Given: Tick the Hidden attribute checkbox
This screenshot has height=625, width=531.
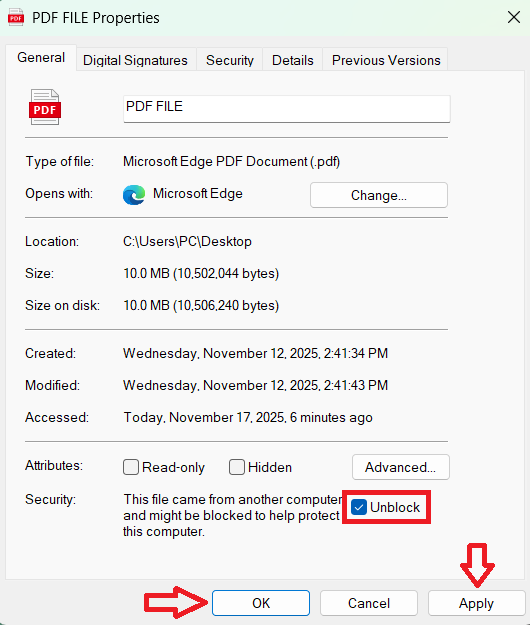Looking at the screenshot, I should click(x=236, y=467).
